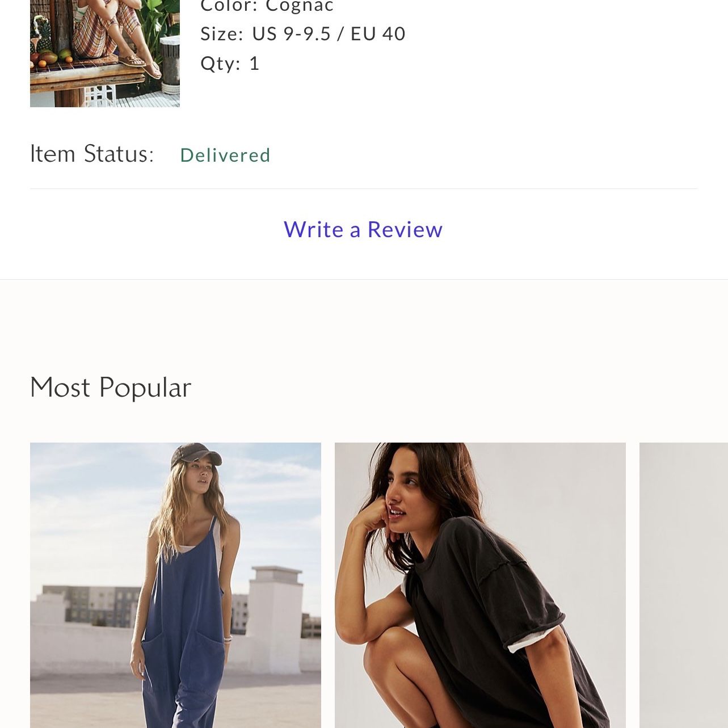
Task: Click the word Review in review link
Action: tap(405, 230)
